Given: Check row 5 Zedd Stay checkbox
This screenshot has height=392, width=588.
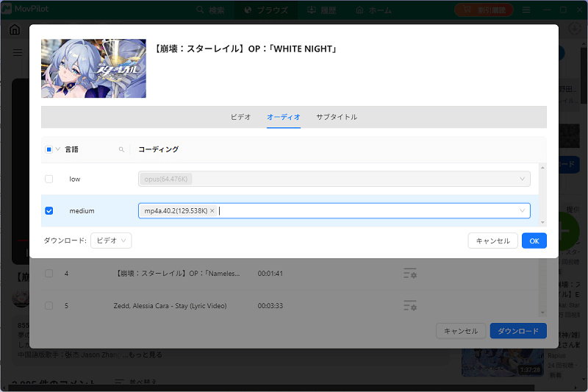Looking at the screenshot, I should click(49, 306).
